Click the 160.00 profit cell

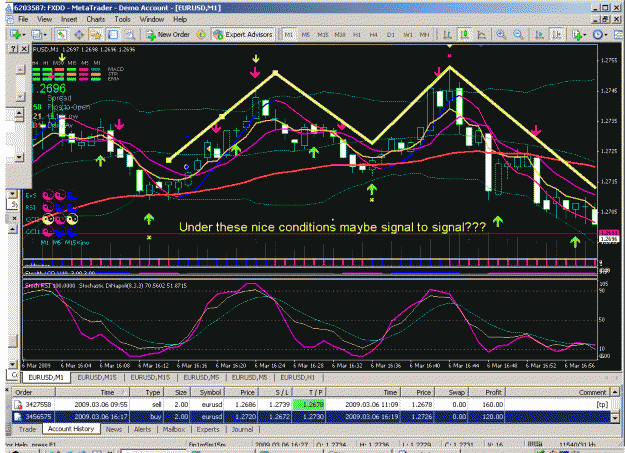[x=487, y=404]
